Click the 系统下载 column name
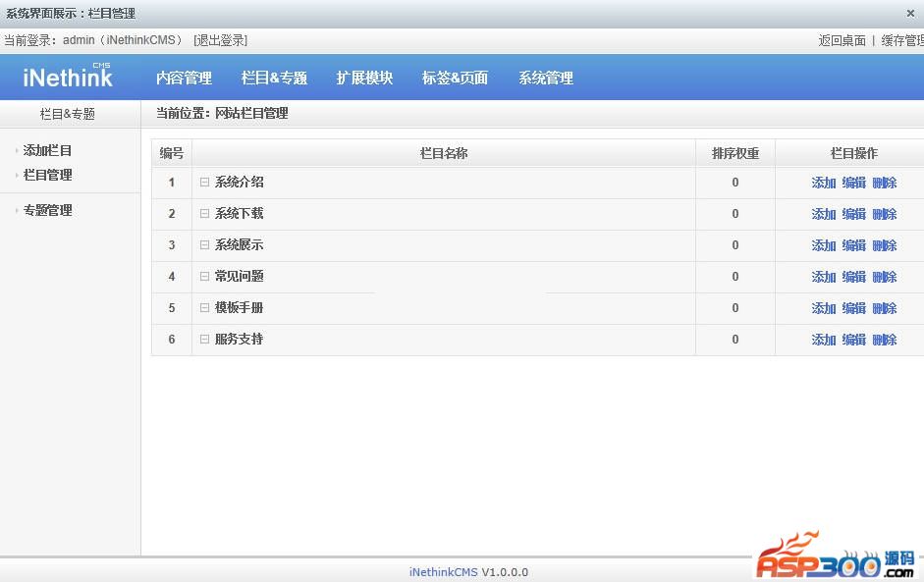924x582 pixels. 239,213
